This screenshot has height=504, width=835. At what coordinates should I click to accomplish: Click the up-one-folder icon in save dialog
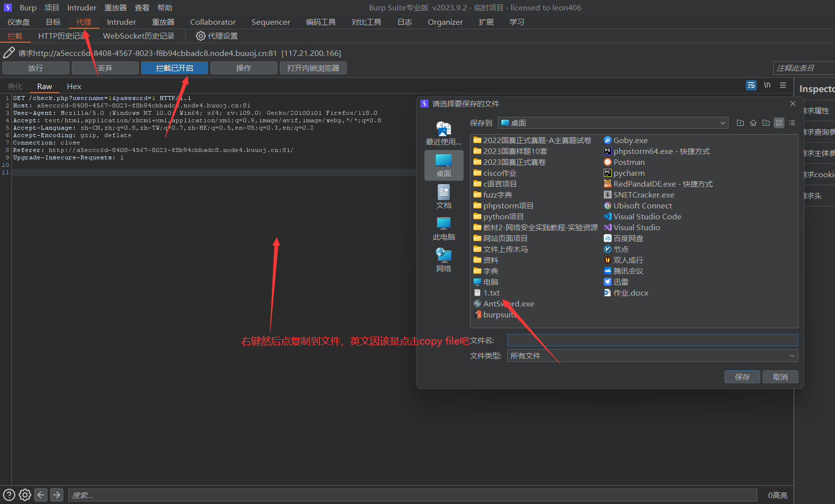(x=740, y=123)
